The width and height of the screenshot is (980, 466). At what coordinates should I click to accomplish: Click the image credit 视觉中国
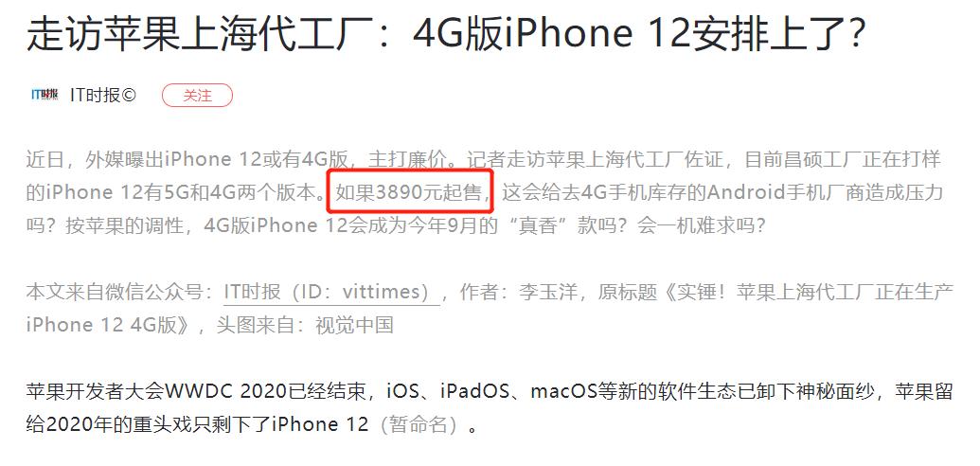(x=354, y=325)
